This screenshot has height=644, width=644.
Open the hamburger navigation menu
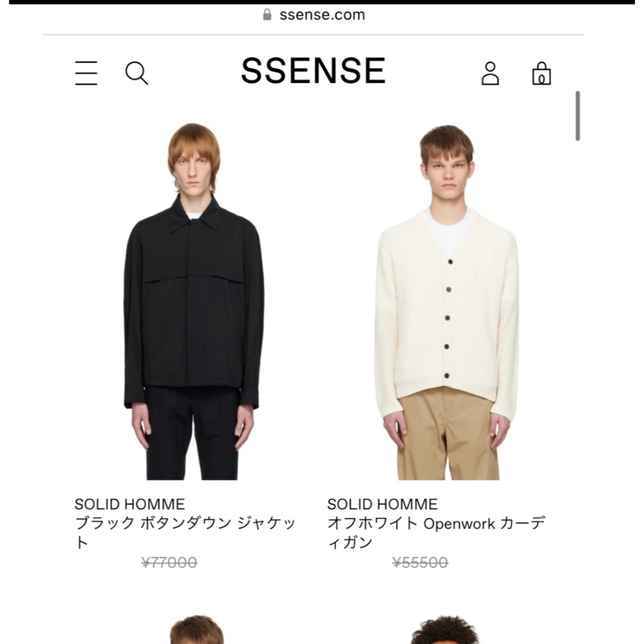point(86,73)
